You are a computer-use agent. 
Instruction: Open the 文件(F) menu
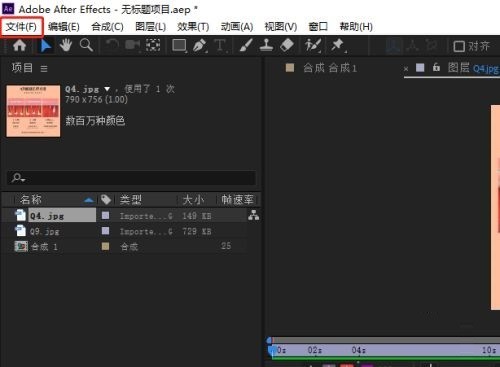click(21, 27)
